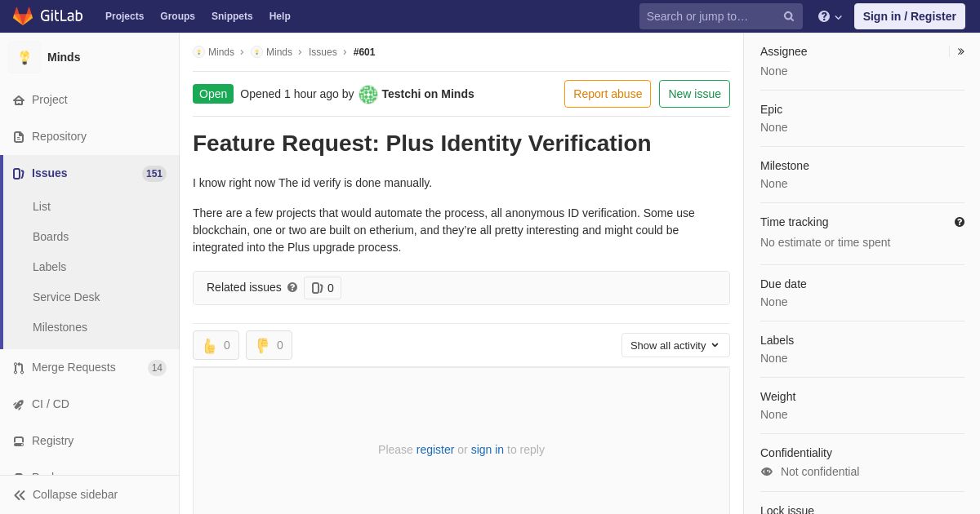Open Milestones submenu item

(x=60, y=327)
